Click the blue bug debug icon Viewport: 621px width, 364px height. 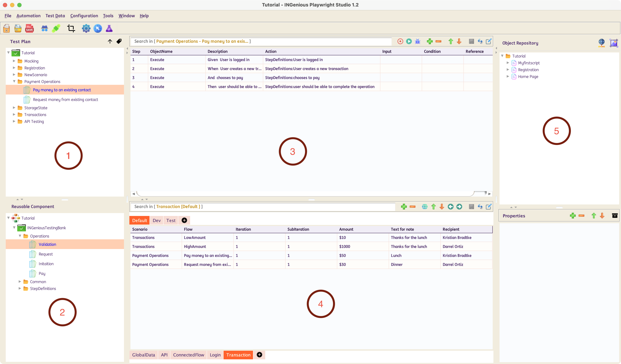pos(417,41)
